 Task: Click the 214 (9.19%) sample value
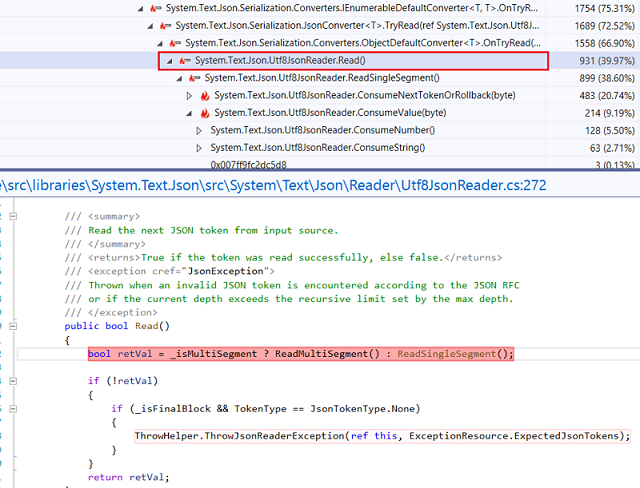point(609,113)
